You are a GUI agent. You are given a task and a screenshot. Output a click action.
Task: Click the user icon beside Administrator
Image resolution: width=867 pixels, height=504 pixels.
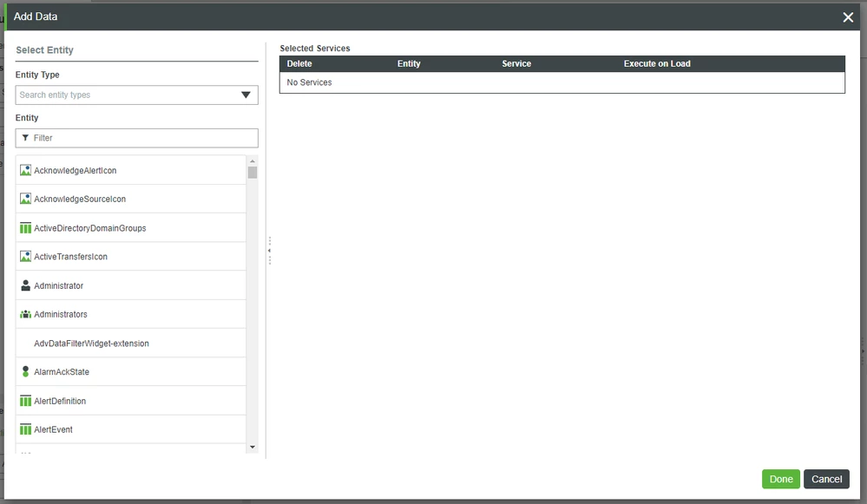(x=24, y=285)
